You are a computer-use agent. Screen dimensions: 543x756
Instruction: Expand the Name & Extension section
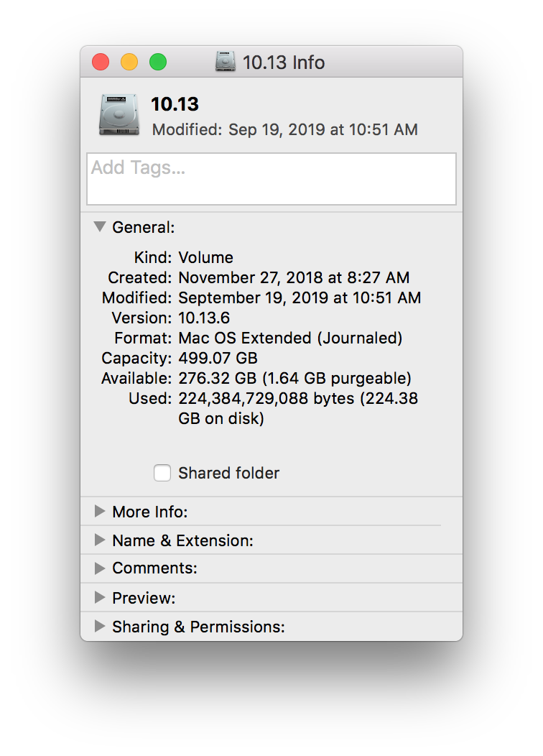[100, 540]
